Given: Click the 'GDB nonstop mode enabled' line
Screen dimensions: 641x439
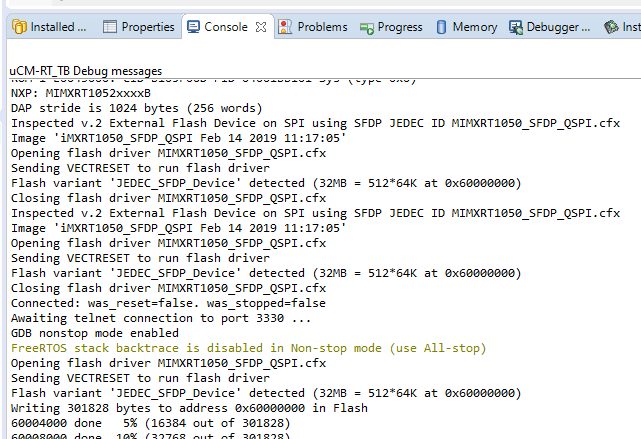Looking at the screenshot, I should (x=95, y=333).
